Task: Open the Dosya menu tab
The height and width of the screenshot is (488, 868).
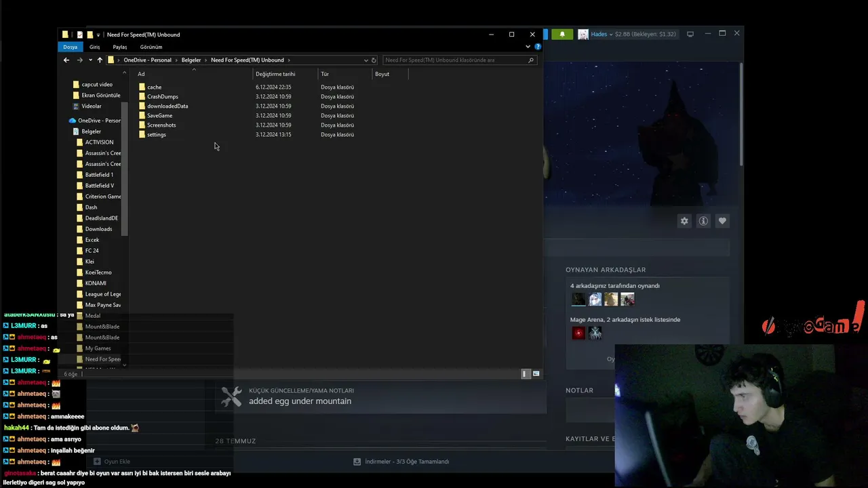Action: (71, 47)
